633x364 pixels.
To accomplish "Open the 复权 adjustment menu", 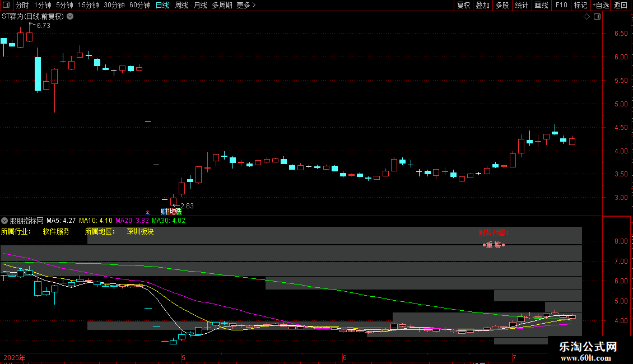I will 463,5.
